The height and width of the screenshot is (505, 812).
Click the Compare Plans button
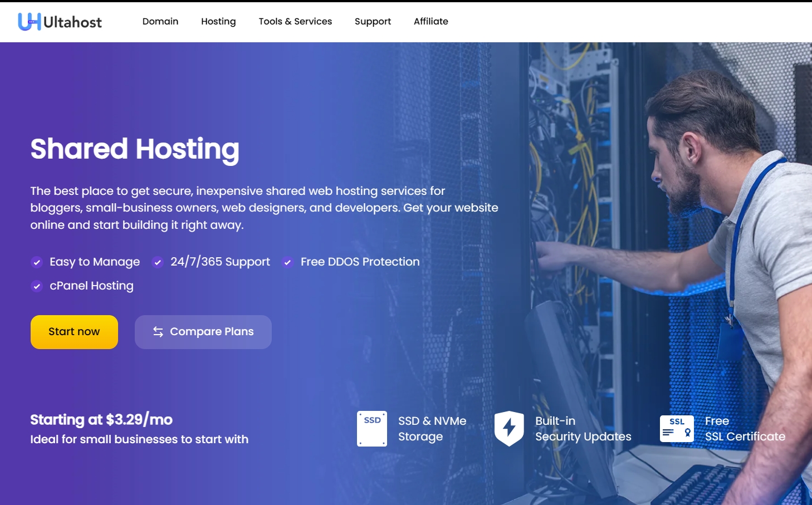pyautogui.click(x=203, y=332)
